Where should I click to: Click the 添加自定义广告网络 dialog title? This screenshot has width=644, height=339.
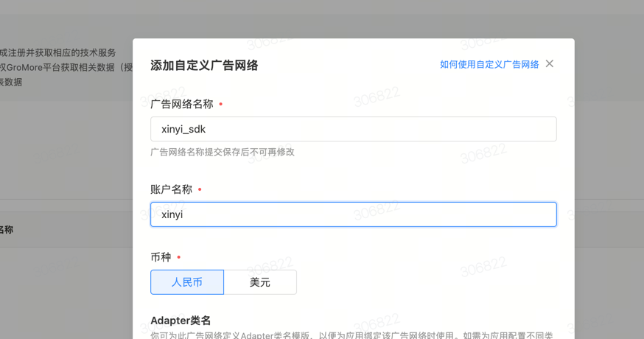[204, 66]
